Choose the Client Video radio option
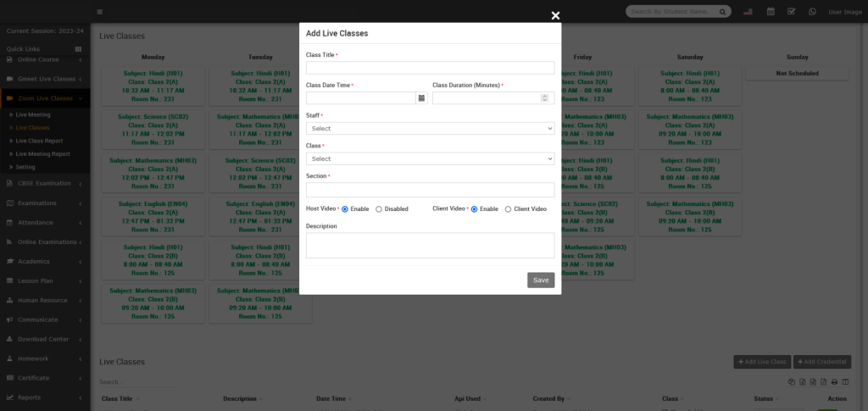The image size is (868, 411). [508, 208]
